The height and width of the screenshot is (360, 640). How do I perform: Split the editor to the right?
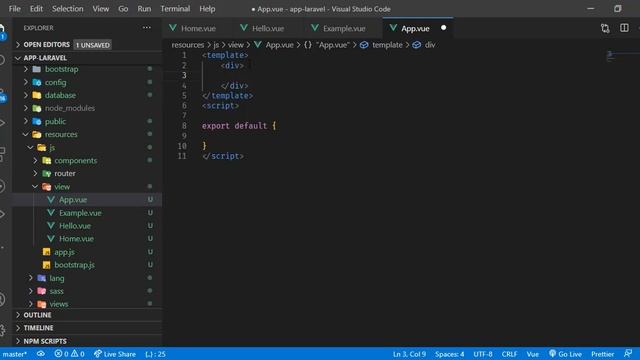tap(624, 28)
